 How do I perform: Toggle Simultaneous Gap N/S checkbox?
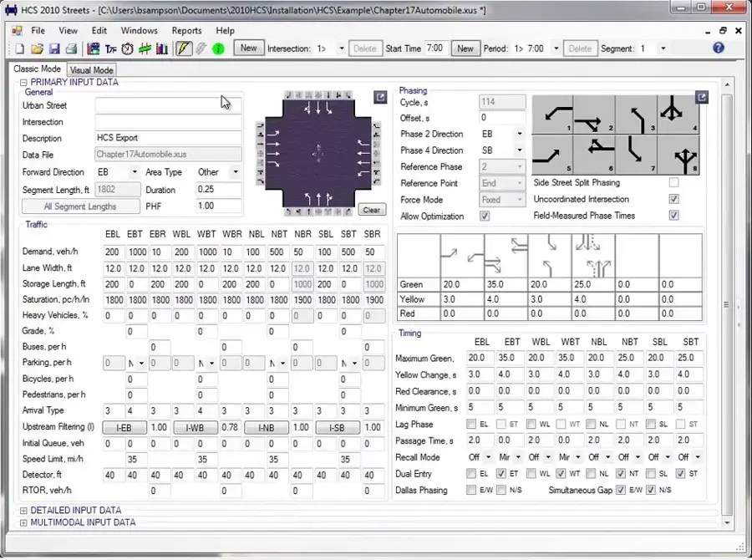tap(651, 490)
